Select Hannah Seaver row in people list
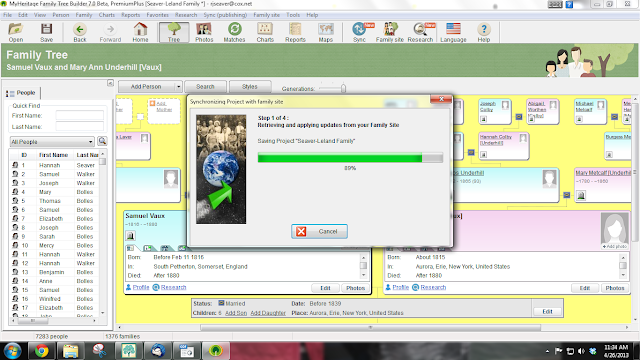Viewport: 640px width, 360px height. 55,165
